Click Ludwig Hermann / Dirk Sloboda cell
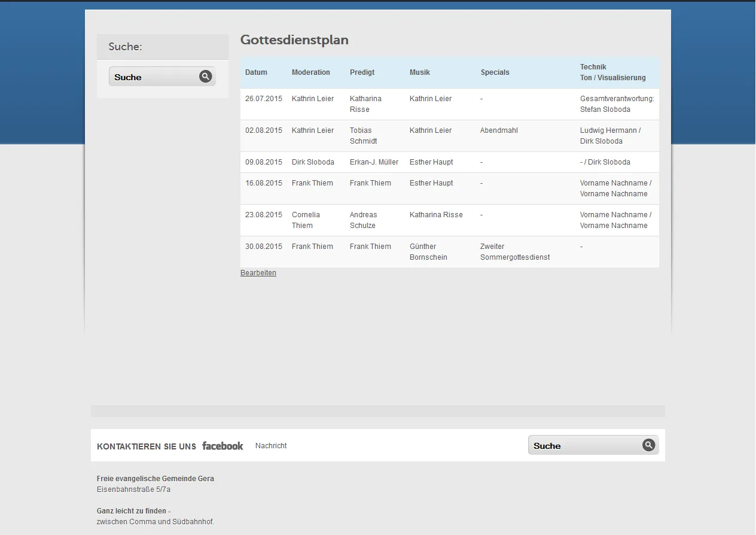 (x=611, y=136)
